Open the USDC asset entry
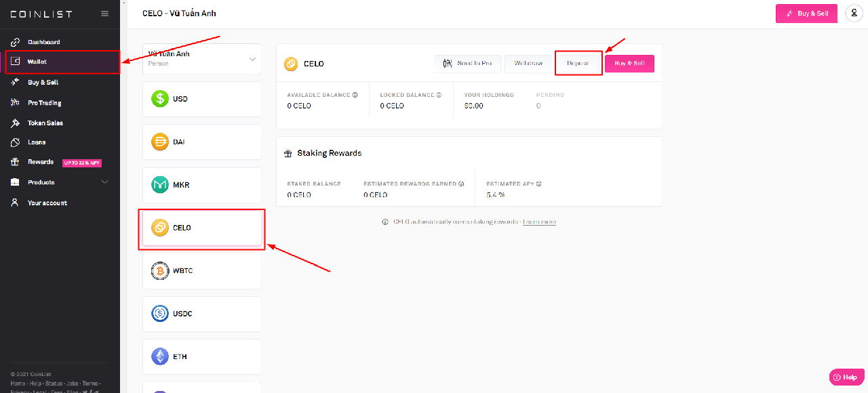Viewport: 868px width, 393px height. [x=183, y=314]
